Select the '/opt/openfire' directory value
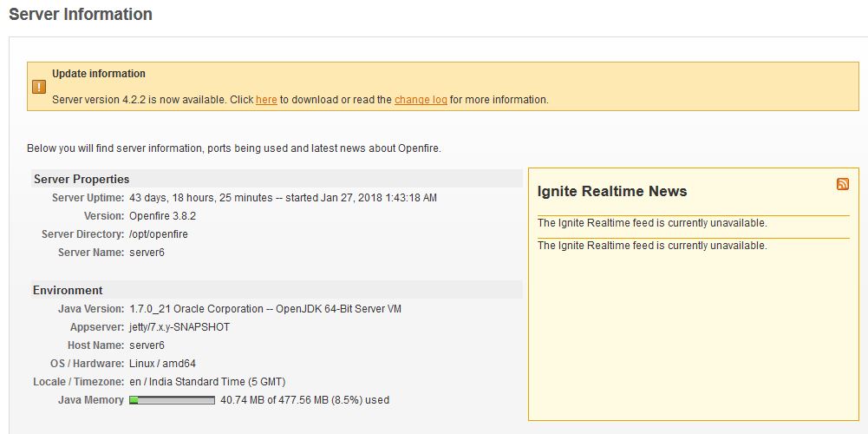This screenshot has height=434, width=868. [x=159, y=233]
